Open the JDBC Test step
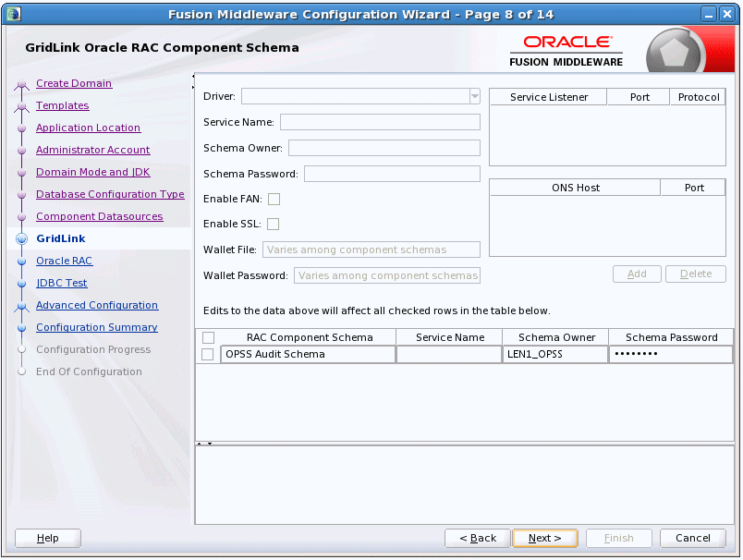743x560 pixels. coord(62,284)
